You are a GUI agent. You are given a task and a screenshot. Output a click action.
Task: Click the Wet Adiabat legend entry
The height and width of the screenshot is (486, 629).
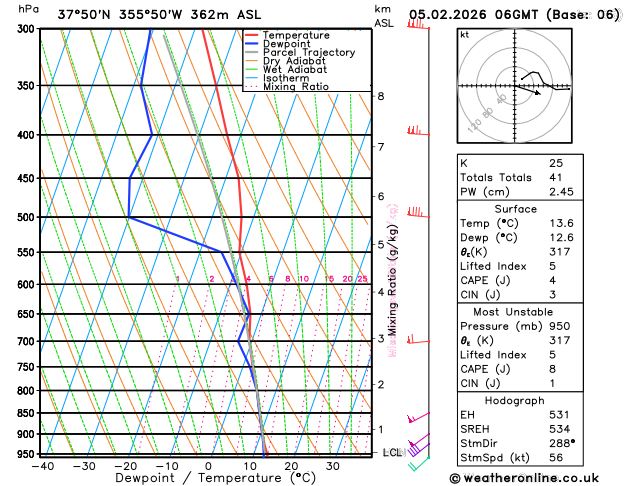286,69
